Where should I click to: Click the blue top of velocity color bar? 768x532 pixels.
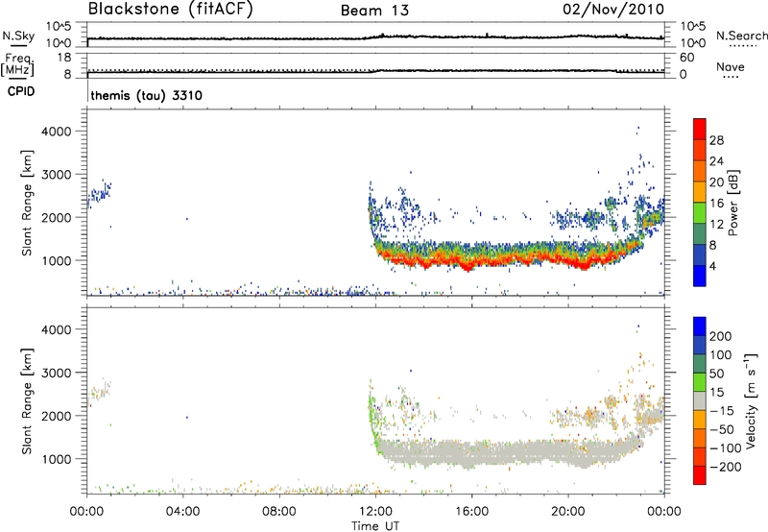coord(700,326)
